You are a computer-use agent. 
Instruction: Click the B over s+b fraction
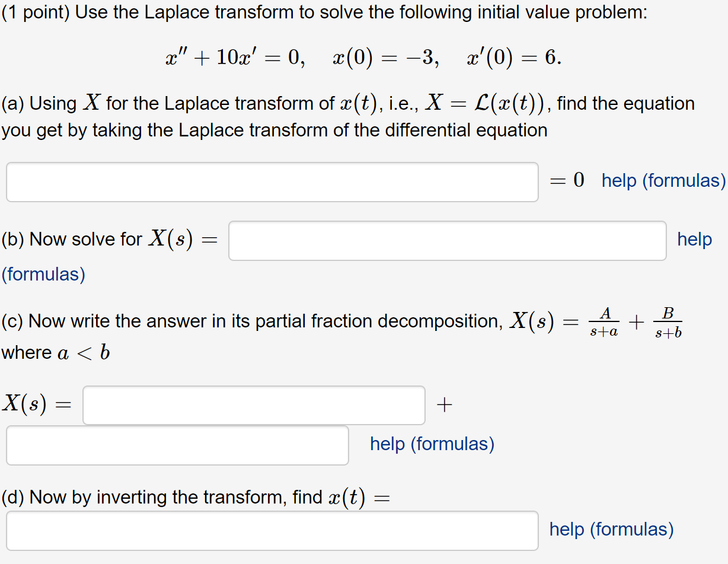[x=668, y=322]
